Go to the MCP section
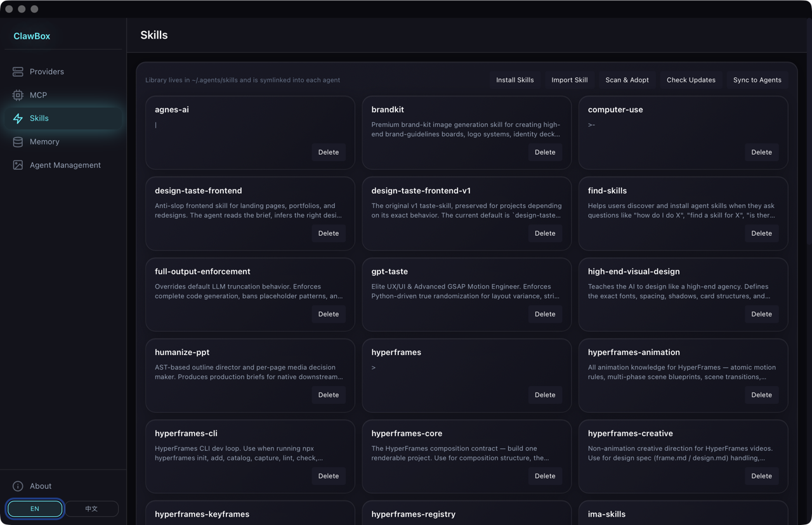The width and height of the screenshot is (812, 525). point(63,95)
